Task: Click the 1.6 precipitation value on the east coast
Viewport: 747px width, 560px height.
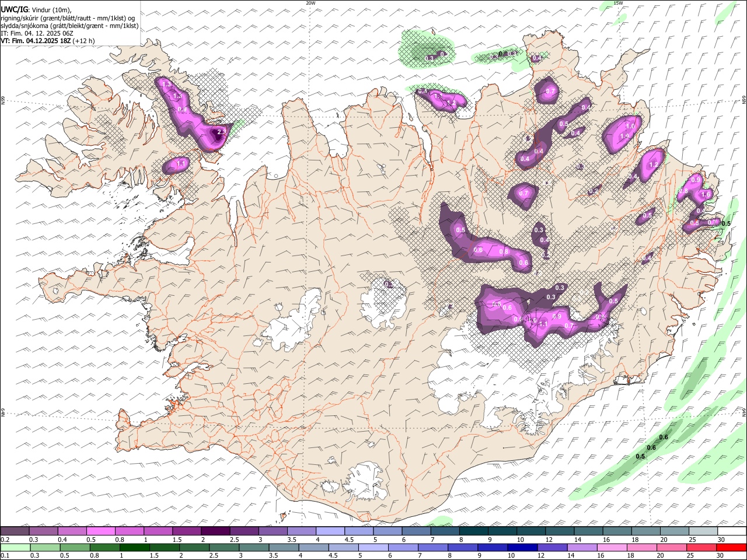Action: (x=705, y=195)
